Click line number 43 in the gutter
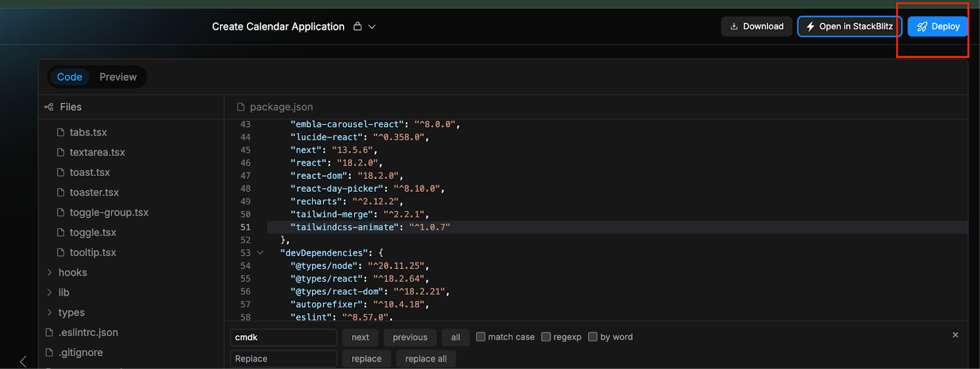The height and width of the screenshot is (369, 980). point(246,124)
